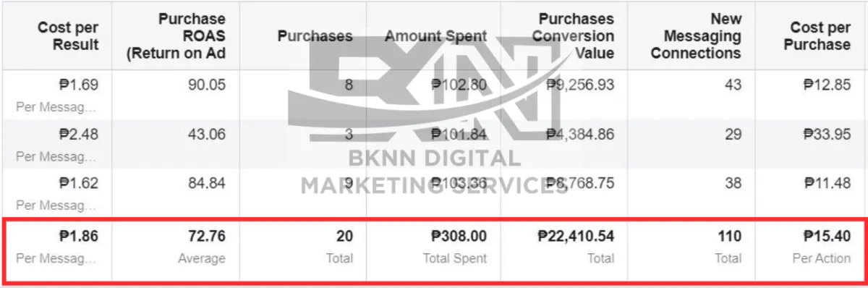
Task: Click the ₱15.40 per action total
Action: coord(827,236)
